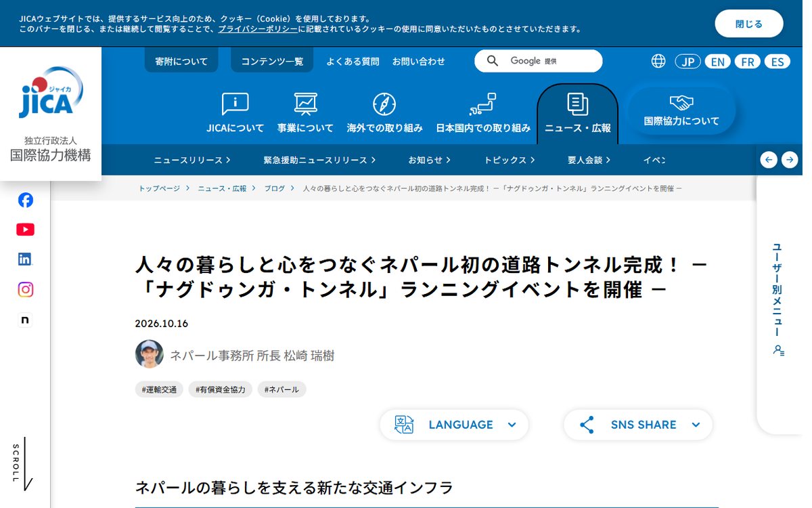Select ニュース・広報 tab

(577, 113)
